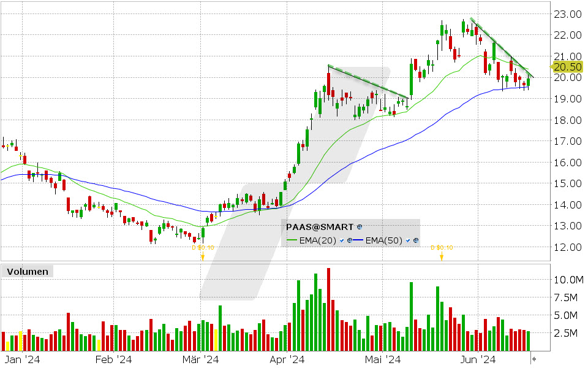Click the Feb '24 axis label
Viewport: 588px width, 368px height.
click(x=114, y=359)
